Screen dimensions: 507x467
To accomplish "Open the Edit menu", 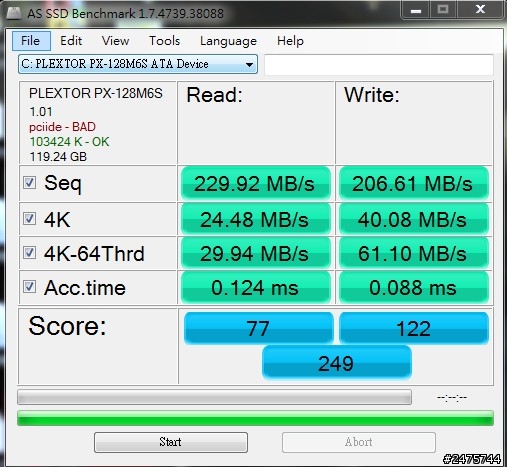I will point(71,41).
